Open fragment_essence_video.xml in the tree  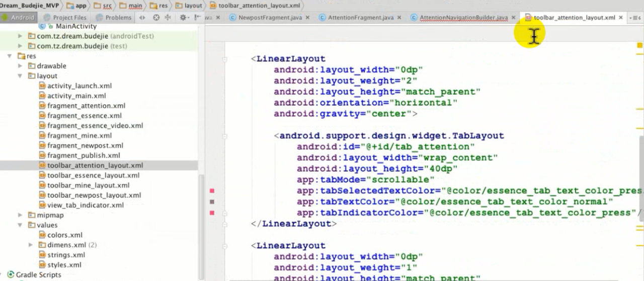pyautogui.click(x=95, y=126)
